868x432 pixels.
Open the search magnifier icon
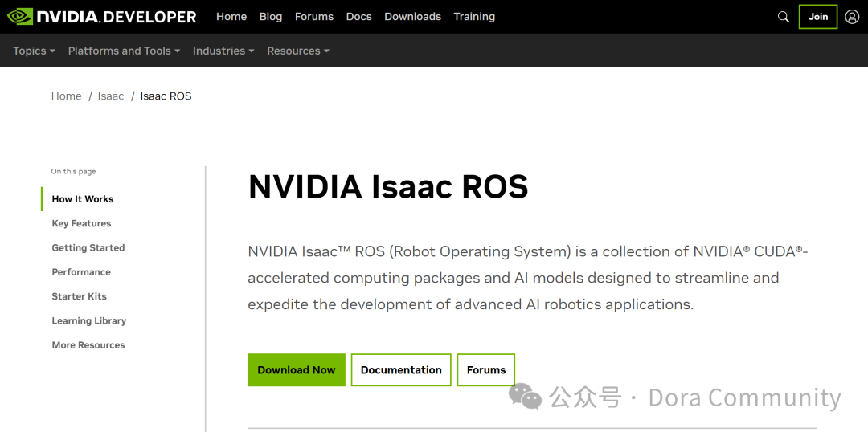pyautogui.click(x=784, y=17)
